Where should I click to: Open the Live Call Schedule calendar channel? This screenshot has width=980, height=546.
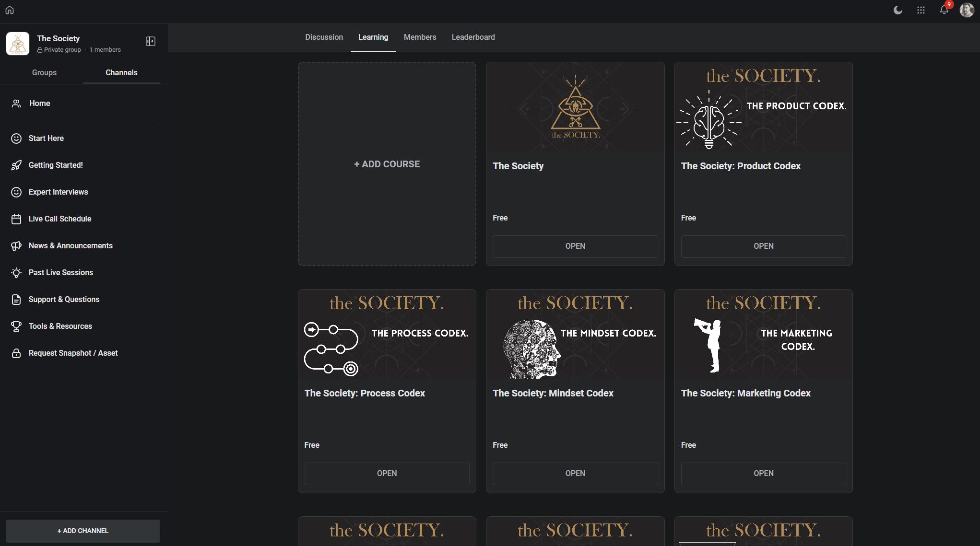pos(59,219)
